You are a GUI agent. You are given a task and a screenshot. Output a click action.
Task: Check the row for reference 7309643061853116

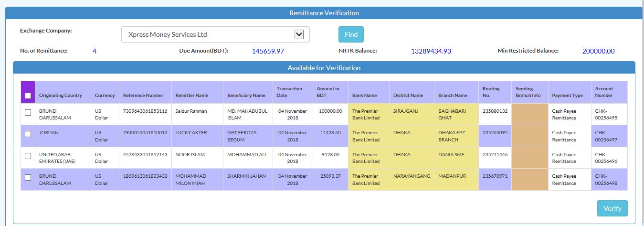point(28,112)
